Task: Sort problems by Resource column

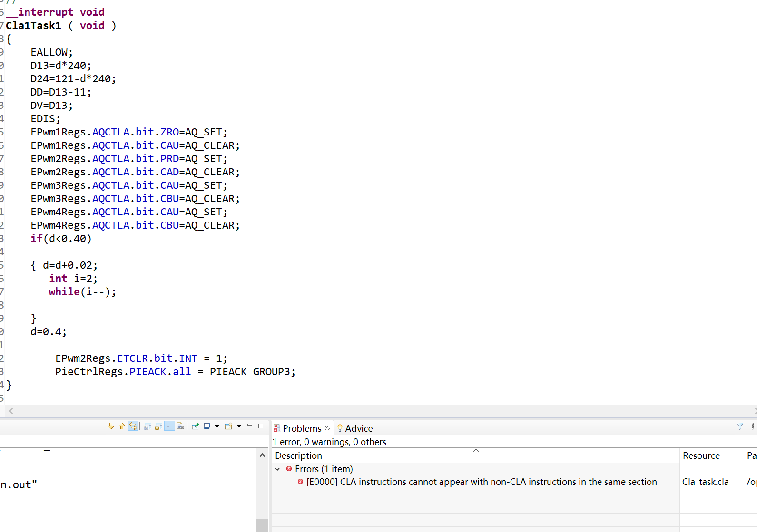Action: coord(711,455)
